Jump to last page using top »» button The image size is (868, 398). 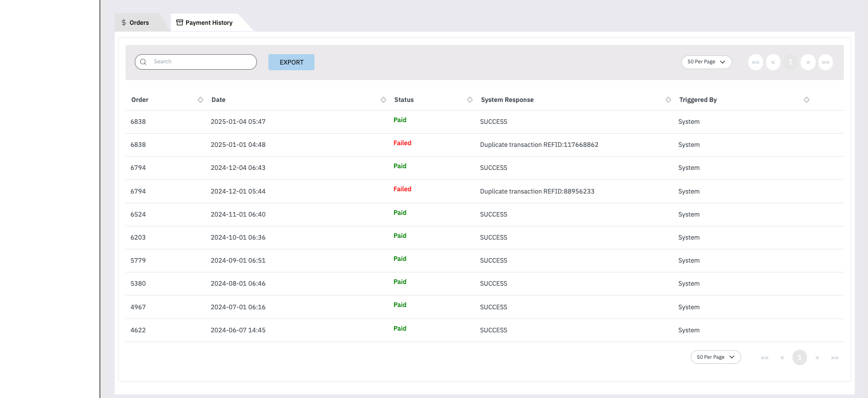[x=825, y=62]
